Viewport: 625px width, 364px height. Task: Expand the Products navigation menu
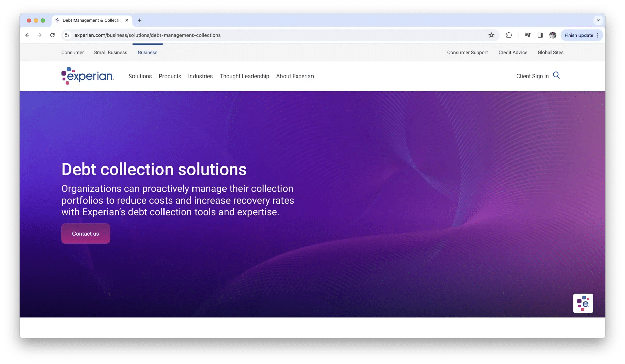coord(170,76)
